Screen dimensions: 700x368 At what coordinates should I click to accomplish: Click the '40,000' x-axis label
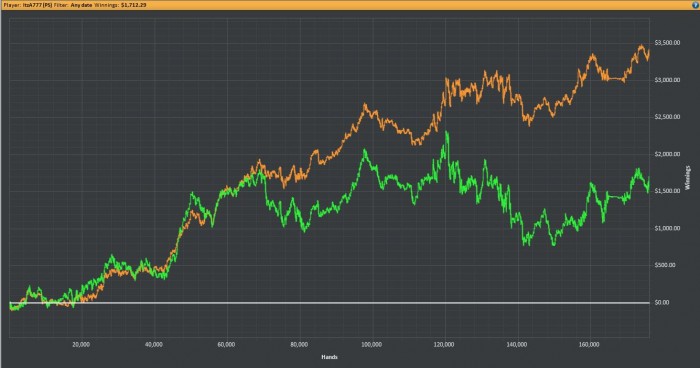(x=154, y=345)
